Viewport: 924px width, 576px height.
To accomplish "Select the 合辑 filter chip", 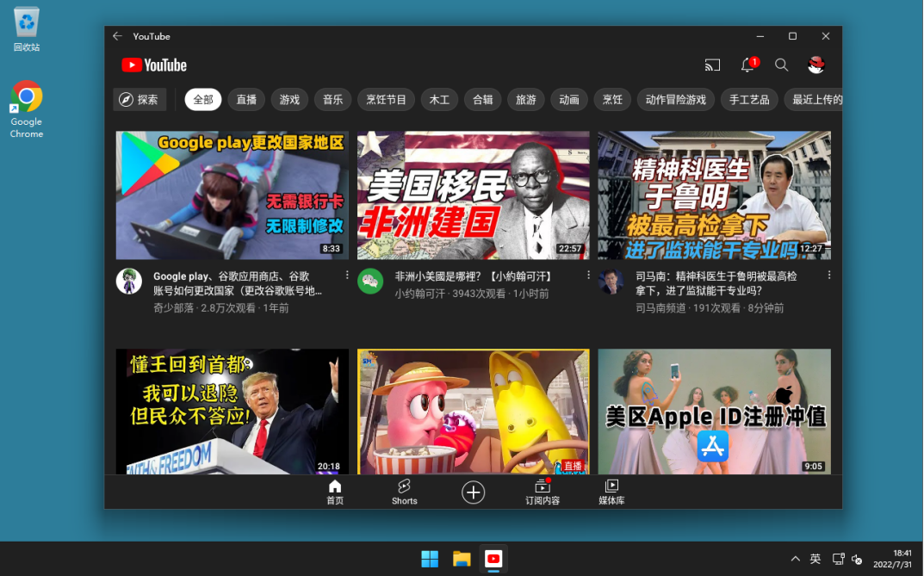I will click(x=482, y=100).
